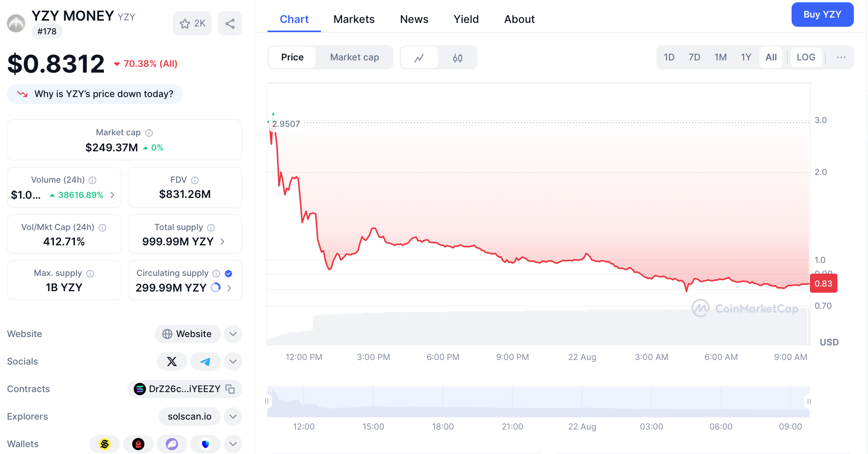
Task: Open the chart more-options ellipsis icon
Action: [841, 57]
